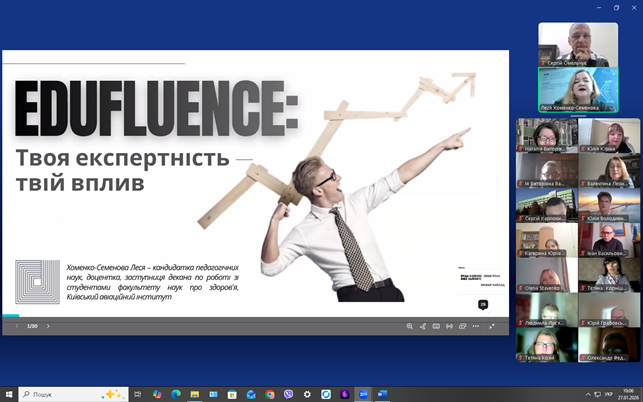Enter fullscreen via the expand icon

click(492, 326)
